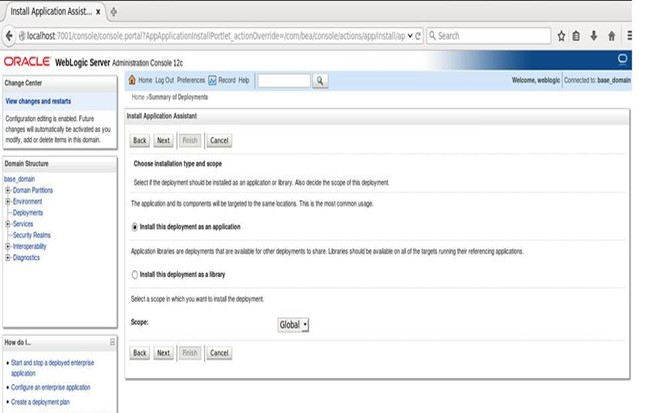Open Deployments in Domain Structure tree
The image size is (670, 413).
(x=28, y=213)
